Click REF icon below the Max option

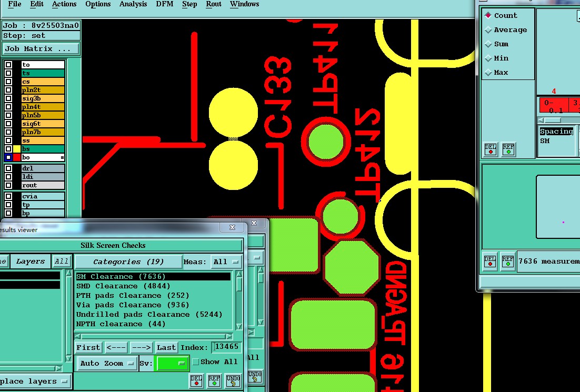click(x=508, y=149)
